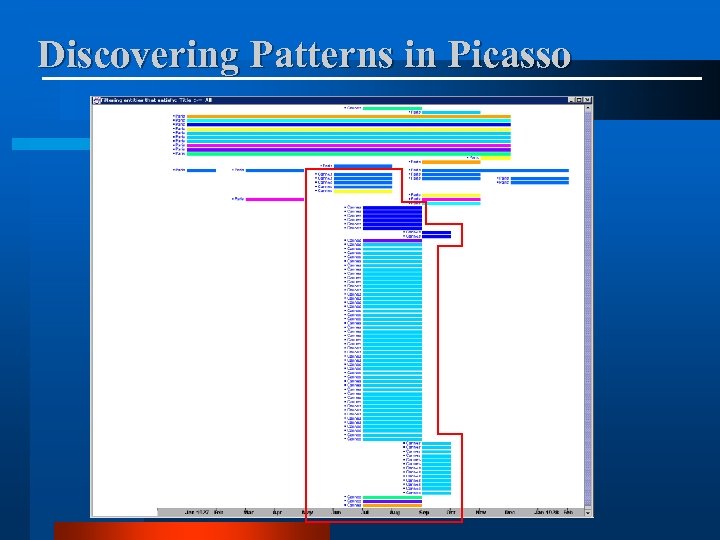Viewport: 720px width, 540px height.
Task: Select the orange Cannes bar at the bottom
Action: click(392, 506)
